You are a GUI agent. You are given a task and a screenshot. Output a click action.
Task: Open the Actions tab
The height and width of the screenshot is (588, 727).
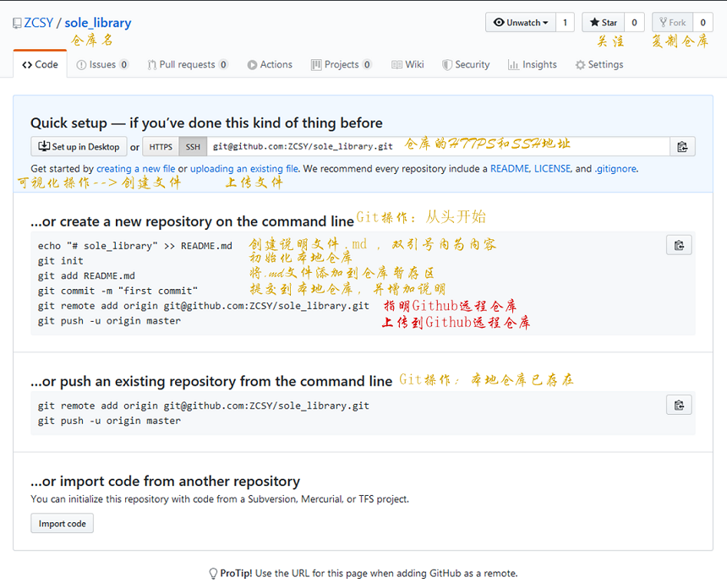tap(270, 64)
